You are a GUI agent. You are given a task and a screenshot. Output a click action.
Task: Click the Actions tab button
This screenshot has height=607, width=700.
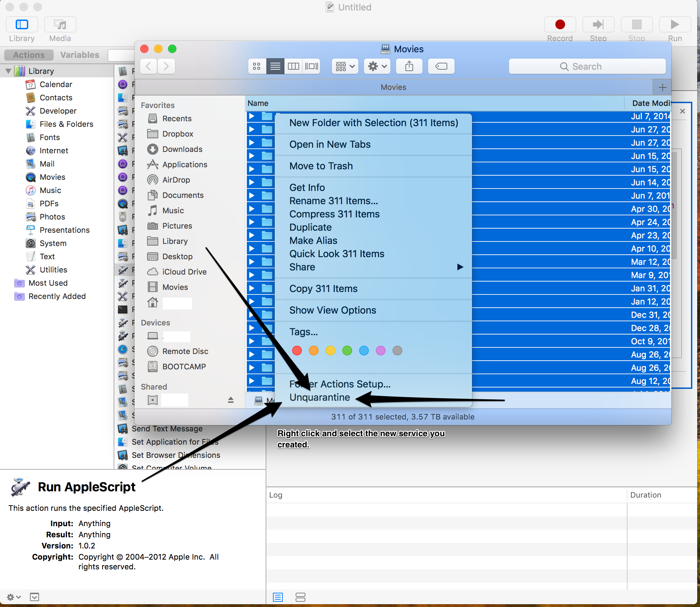point(29,55)
